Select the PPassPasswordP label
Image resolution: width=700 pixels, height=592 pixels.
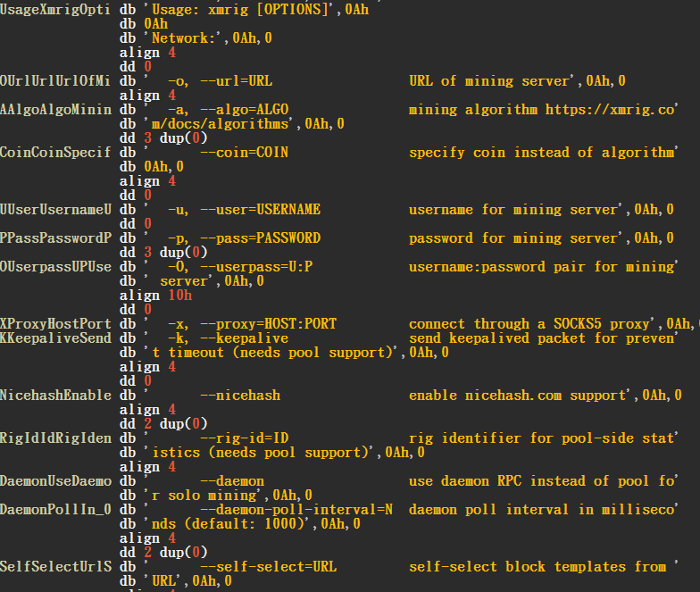(x=55, y=238)
